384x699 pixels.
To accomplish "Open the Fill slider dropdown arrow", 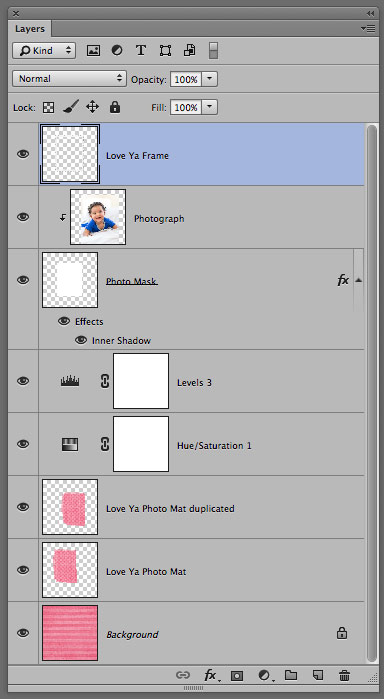I will point(210,107).
